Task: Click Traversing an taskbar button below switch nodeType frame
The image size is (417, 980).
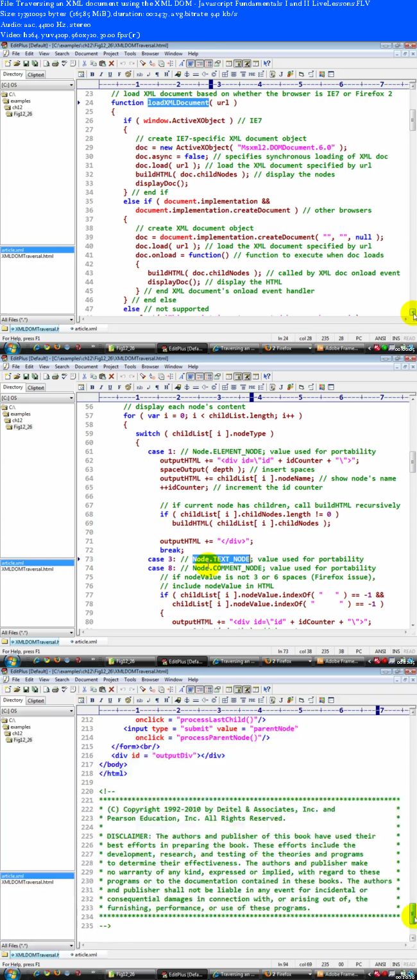Action: (235, 661)
